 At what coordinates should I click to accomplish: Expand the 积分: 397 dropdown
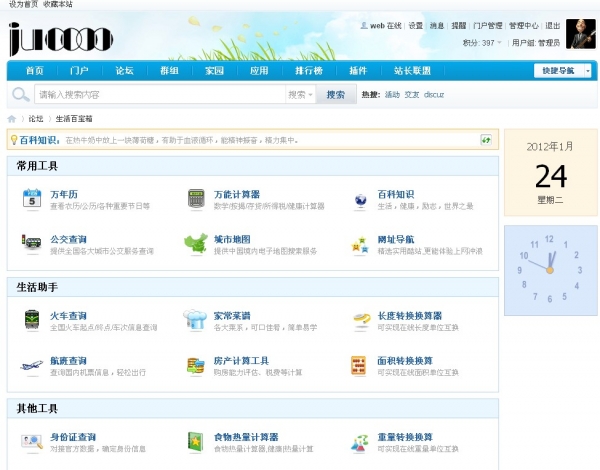tap(482, 42)
